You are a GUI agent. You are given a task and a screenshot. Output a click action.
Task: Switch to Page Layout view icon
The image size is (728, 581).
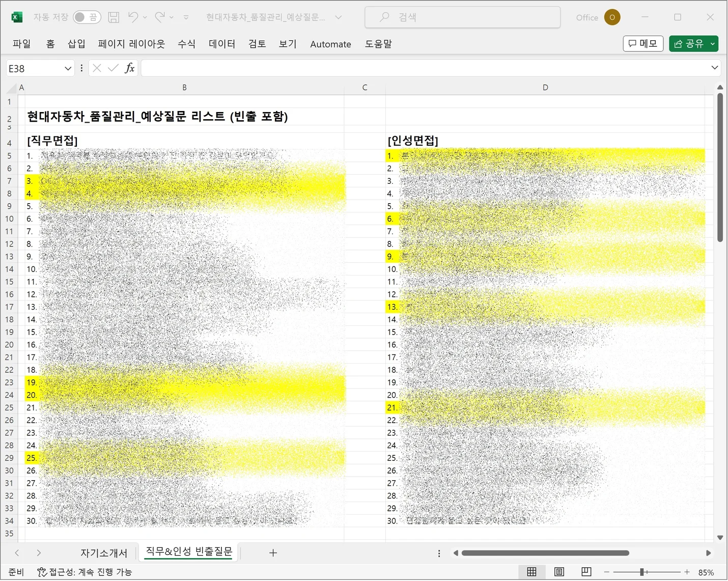click(x=559, y=572)
